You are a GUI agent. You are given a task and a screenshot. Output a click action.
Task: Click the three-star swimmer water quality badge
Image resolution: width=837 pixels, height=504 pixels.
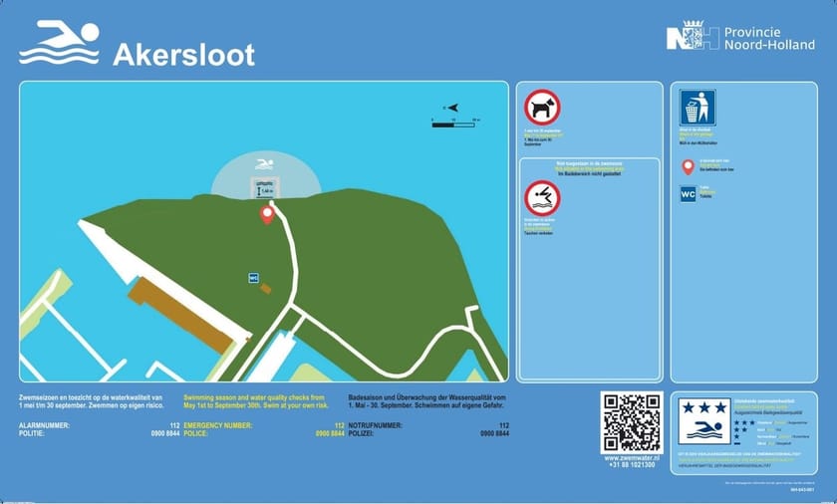coord(704,421)
